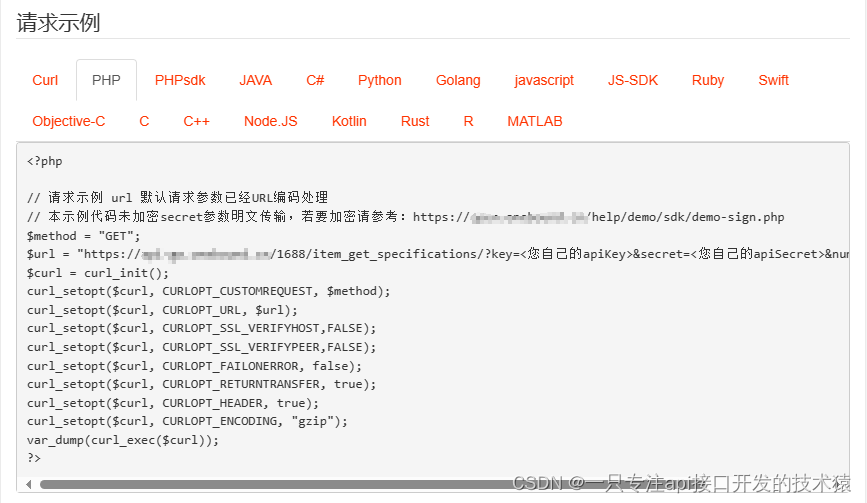Show the JS-SDK example

coord(633,81)
